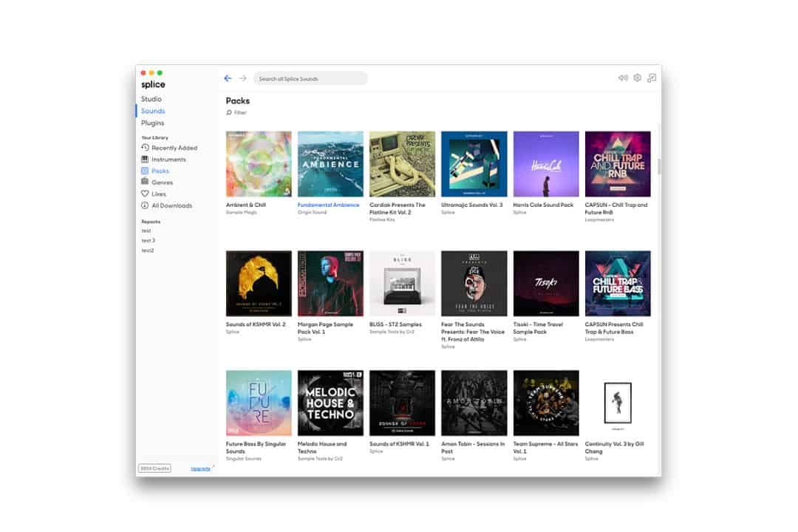Image resolution: width=798 pixels, height=532 pixels.
Task: Open Cardiak Presents The Flatline Kit cover
Action: 402,164
